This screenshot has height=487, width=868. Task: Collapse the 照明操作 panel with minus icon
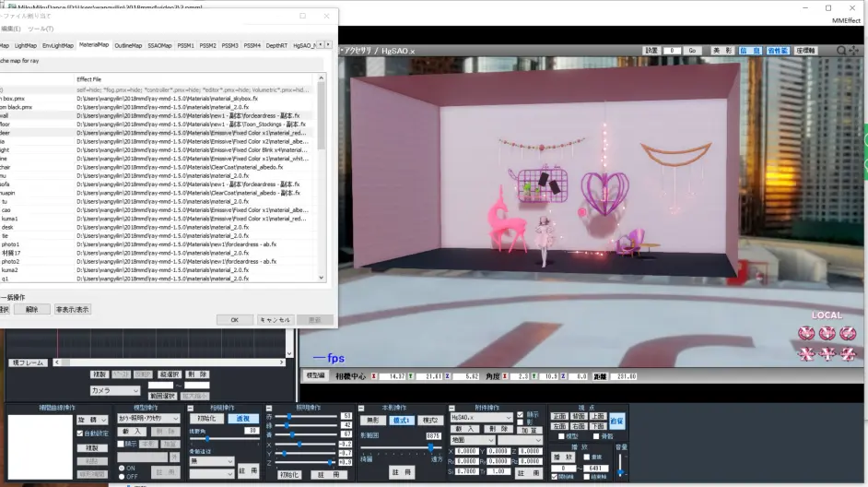click(x=268, y=408)
